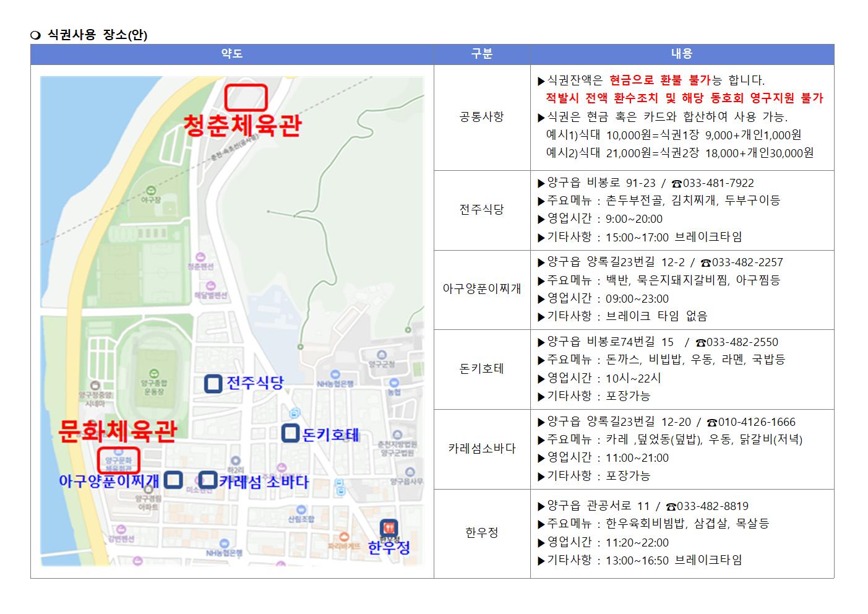The image size is (868, 614).
Task: Click the 약도 column header
Action: (232, 54)
